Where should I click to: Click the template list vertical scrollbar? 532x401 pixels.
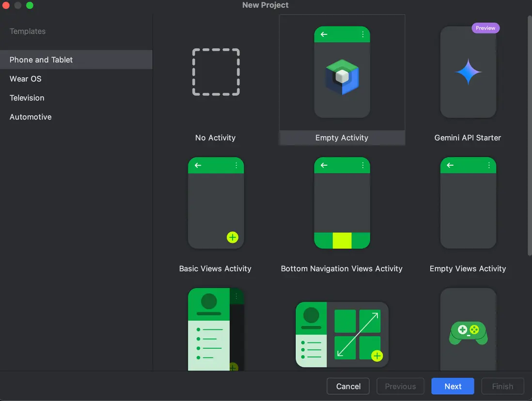pyautogui.click(x=529, y=136)
